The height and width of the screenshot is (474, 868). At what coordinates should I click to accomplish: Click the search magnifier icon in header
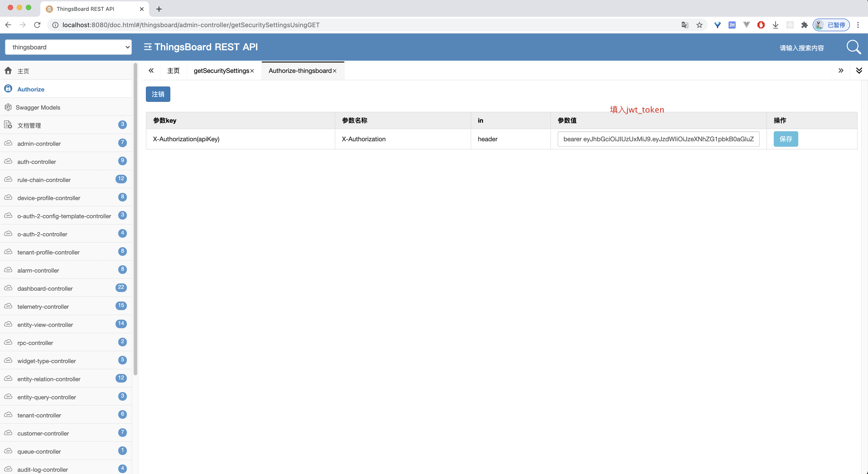(x=854, y=47)
